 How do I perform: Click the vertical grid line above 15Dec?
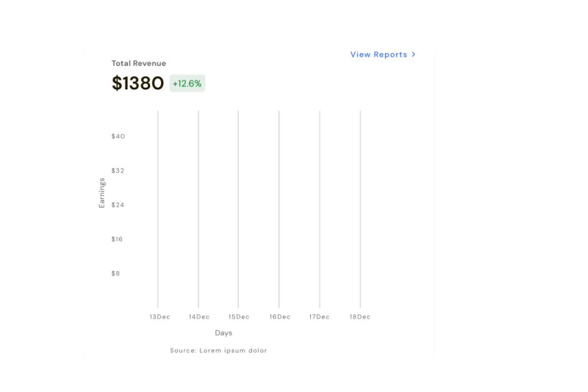(238, 207)
